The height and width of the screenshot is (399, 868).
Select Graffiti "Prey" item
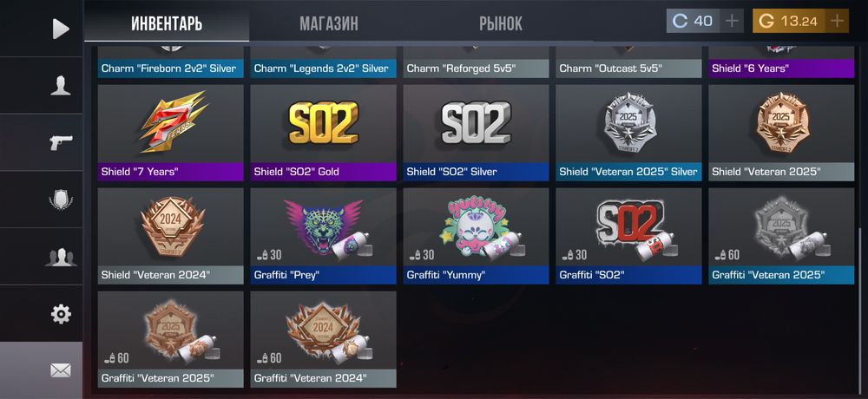323,236
